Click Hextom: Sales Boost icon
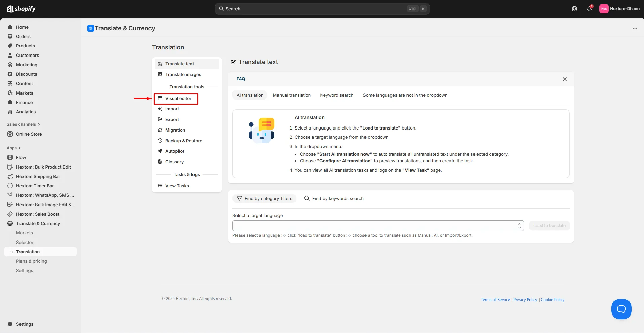644x333 pixels. click(x=10, y=214)
